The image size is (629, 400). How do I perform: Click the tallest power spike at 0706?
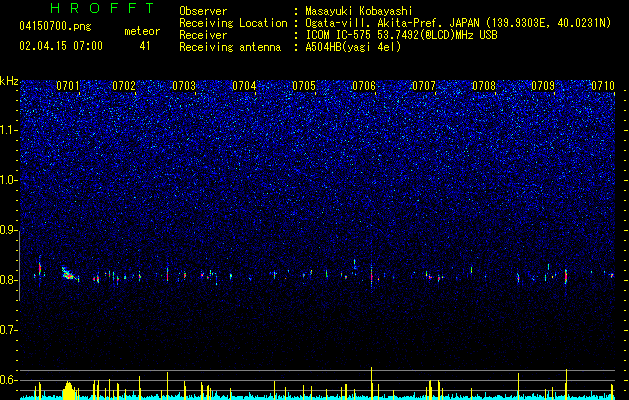pyautogui.click(x=371, y=383)
